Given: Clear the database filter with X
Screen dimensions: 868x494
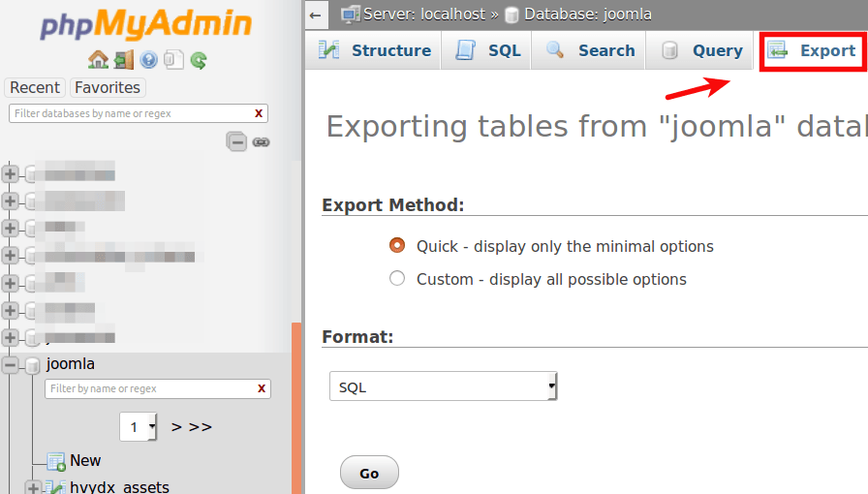Looking at the screenshot, I should [259, 113].
